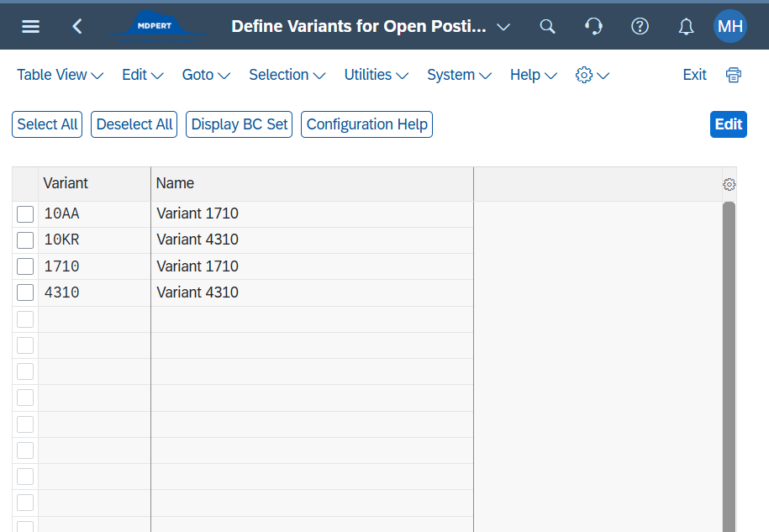769x532 pixels.
Task: Open the help question mark icon
Action: tap(640, 27)
